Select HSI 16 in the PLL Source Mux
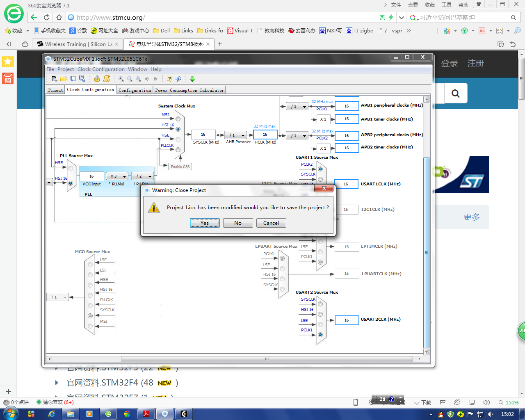Image resolution: width=525 pixels, height=420 pixels. click(71, 183)
